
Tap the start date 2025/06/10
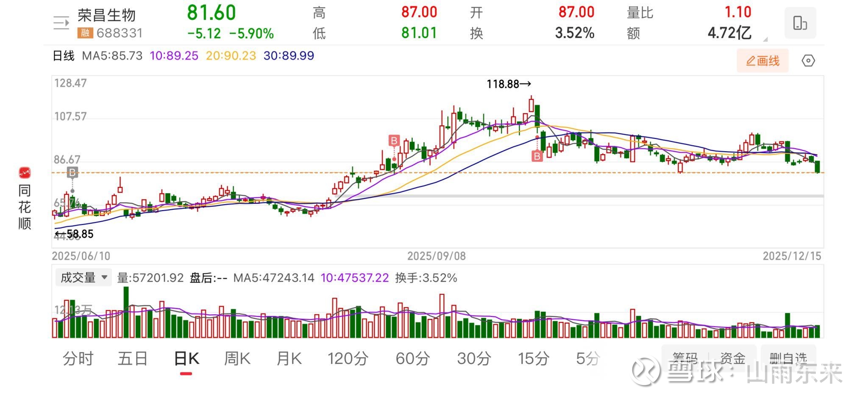click(x=81, y=256)
